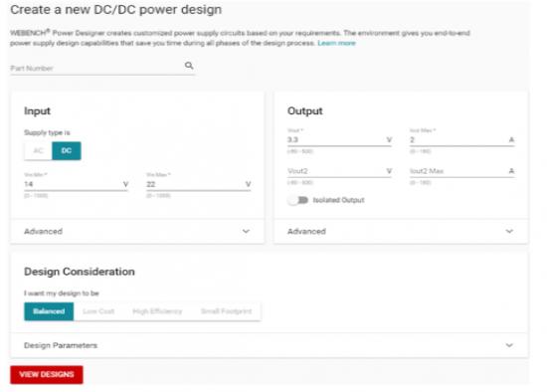
Task: Edit the Vin Min field showing 14
Action: 76,184
